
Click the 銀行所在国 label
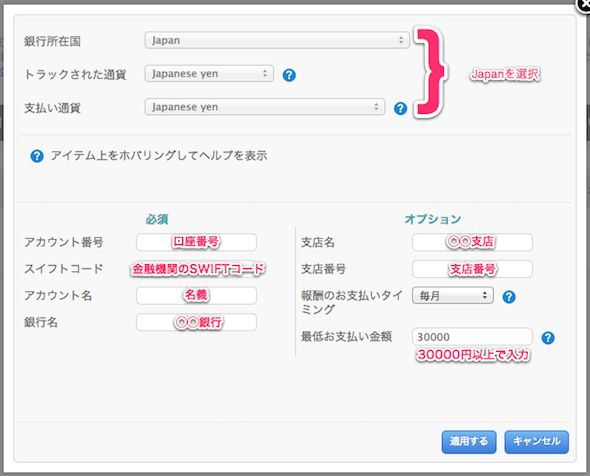coord(52,41)
